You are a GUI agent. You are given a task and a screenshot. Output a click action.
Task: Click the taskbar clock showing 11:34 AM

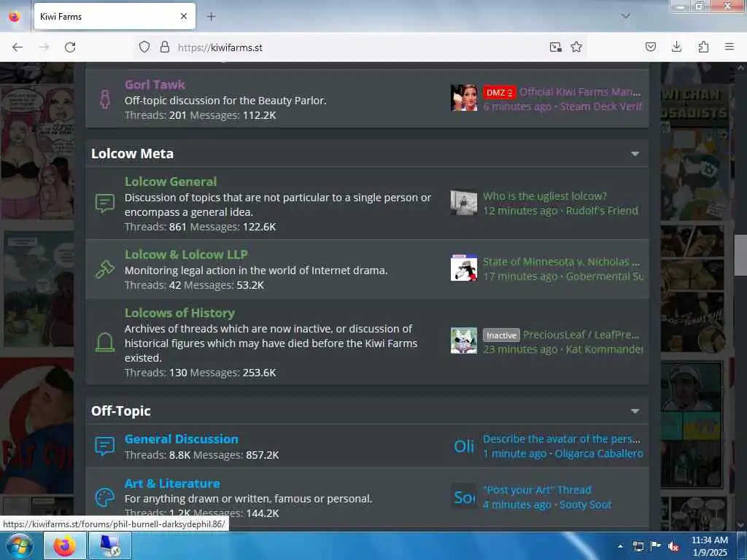pos(710,546)
